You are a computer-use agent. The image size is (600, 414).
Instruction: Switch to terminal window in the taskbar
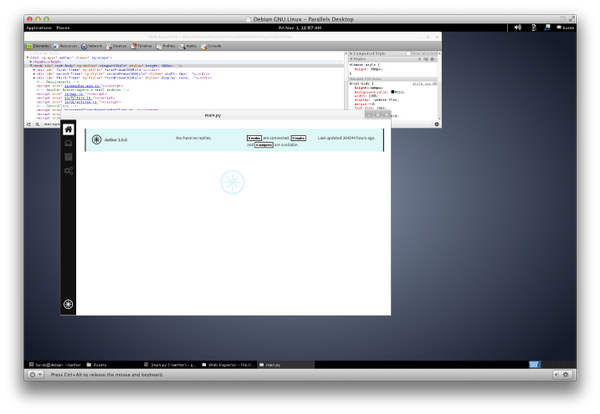click(x=55, y=365)
